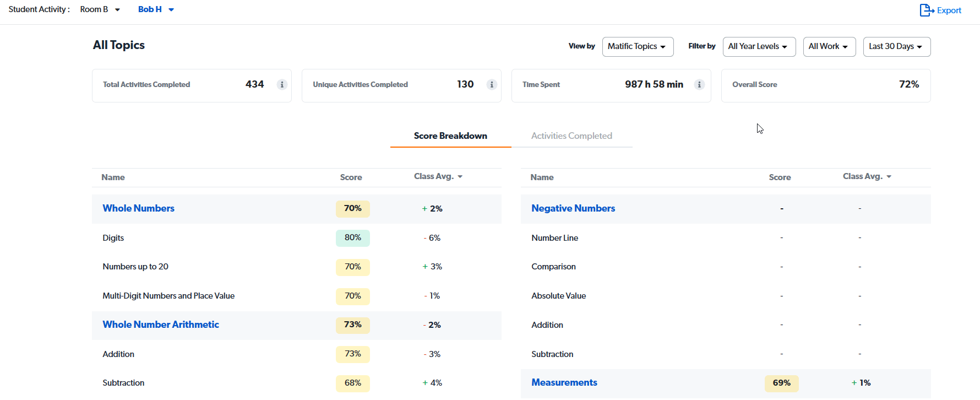The image size is (980, 400).
Task: Open the All Year Levels filter
Action: point(759,47)
